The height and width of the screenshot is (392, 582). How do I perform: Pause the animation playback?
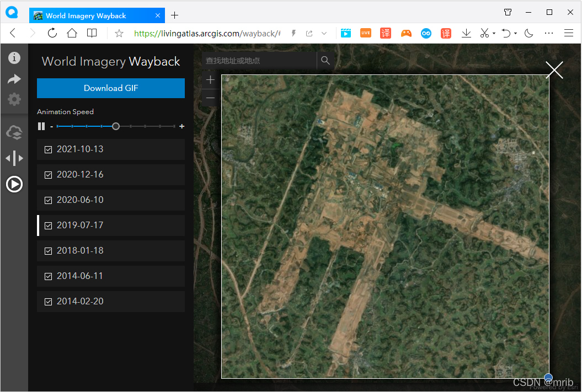pos(41,126)
